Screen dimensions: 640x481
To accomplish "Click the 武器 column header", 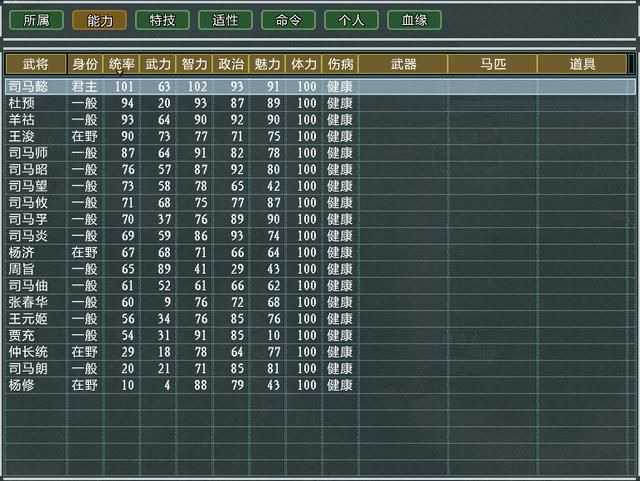I will [403, 64].
